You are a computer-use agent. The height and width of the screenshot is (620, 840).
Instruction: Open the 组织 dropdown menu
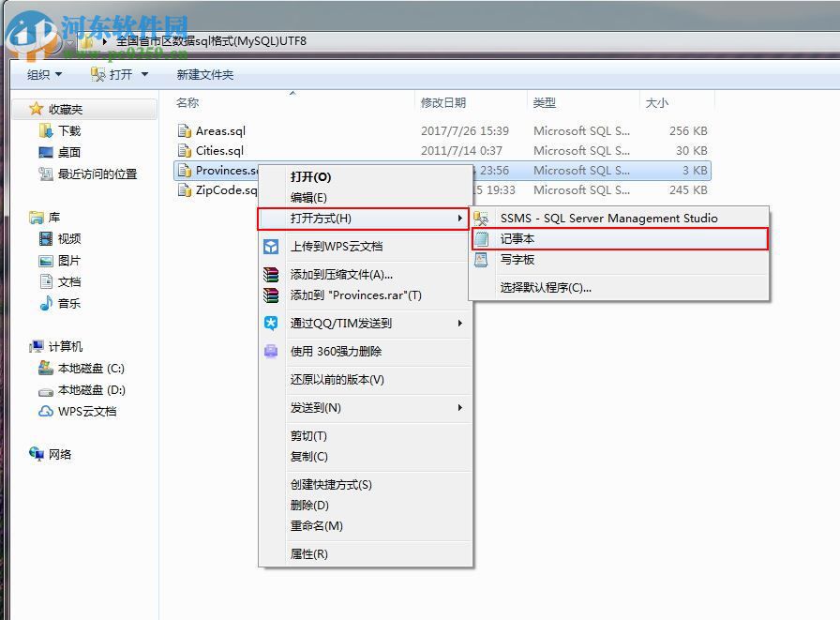point(42,74)
